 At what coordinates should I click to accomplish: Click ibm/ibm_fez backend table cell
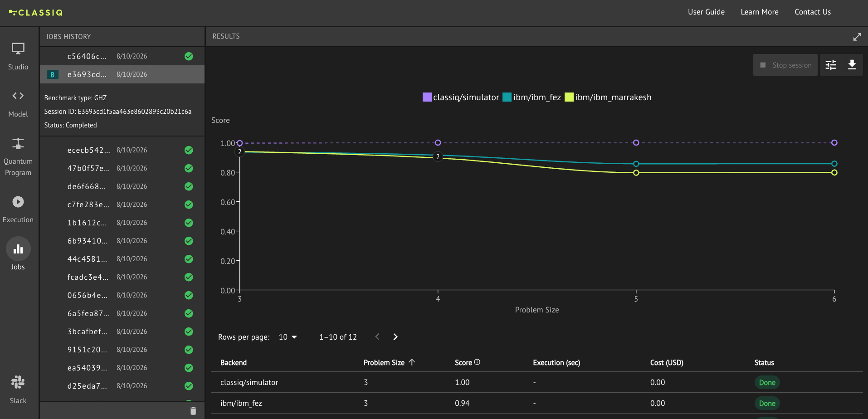point(241,403)
